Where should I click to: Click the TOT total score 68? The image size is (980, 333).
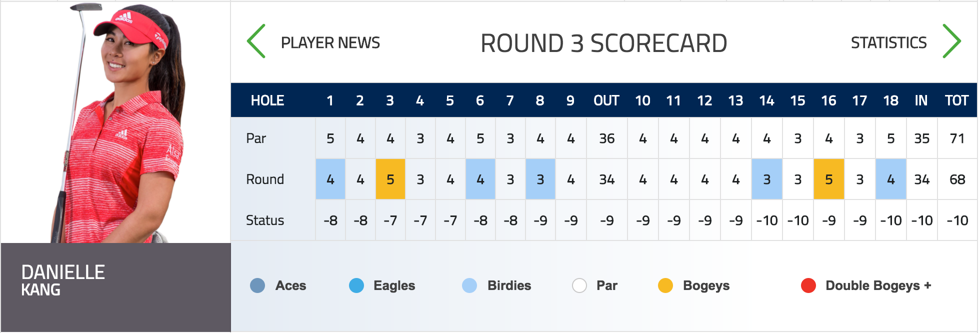[957, 179]
